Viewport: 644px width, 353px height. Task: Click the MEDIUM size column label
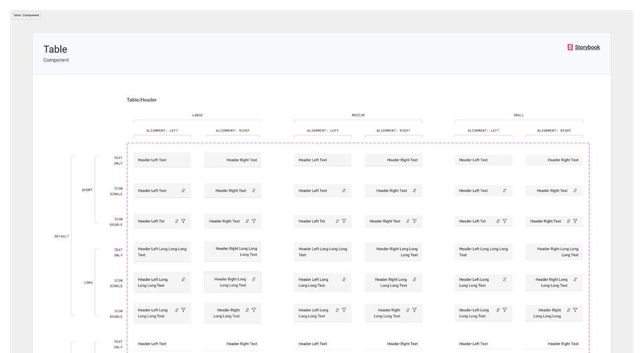point(358,116)
